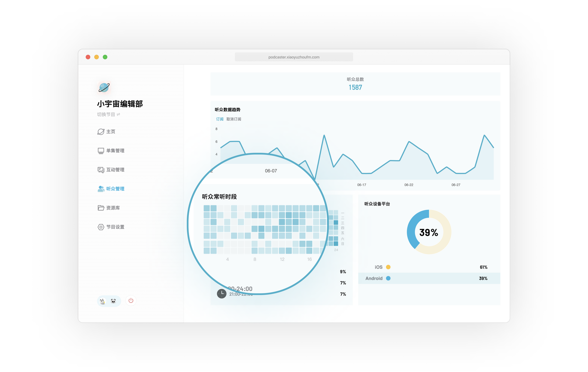Click the 听众总数 value 1587
The image size is (588, 372).
[355, 87]
